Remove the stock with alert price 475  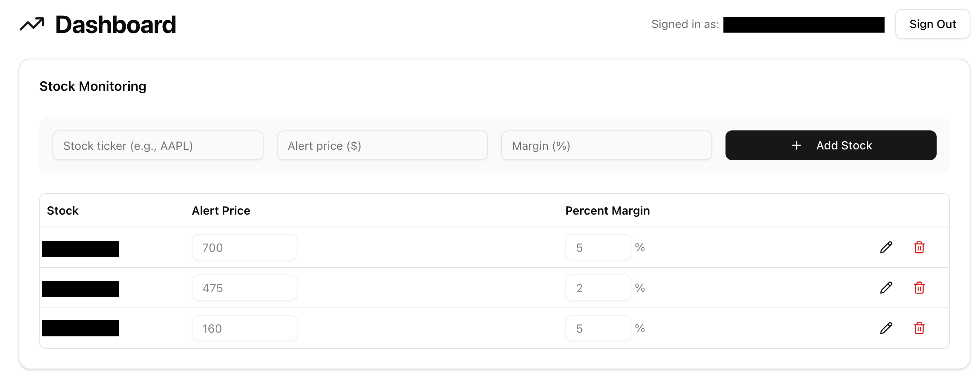click(x=919, y=288)
